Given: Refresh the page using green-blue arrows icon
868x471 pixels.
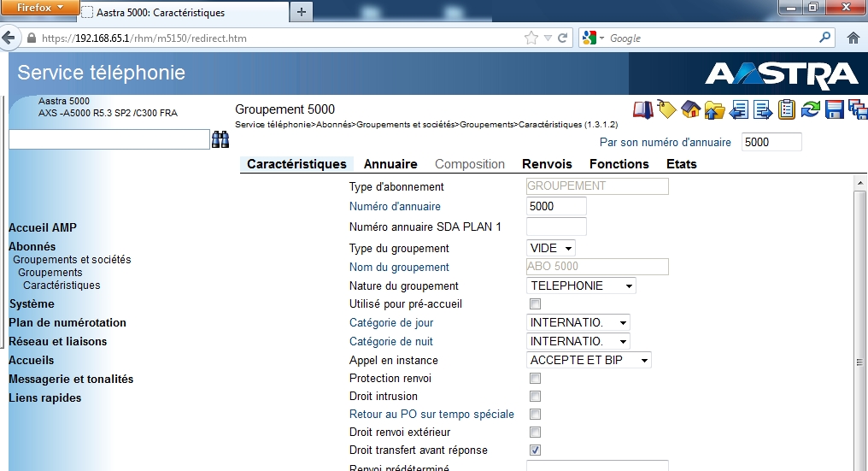Looking at the screenshot, I should [x=811, y=109].
